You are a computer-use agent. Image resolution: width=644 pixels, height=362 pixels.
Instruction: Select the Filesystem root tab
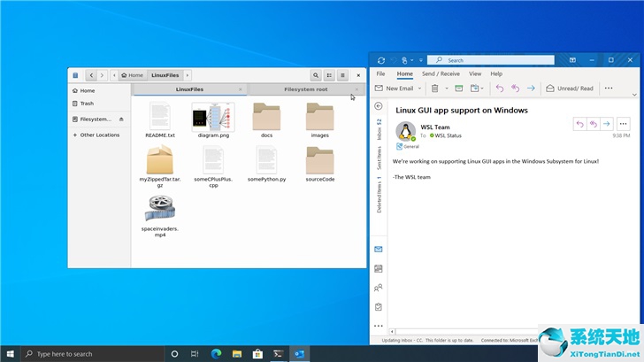pyautogui.click(x=305, y=89)
